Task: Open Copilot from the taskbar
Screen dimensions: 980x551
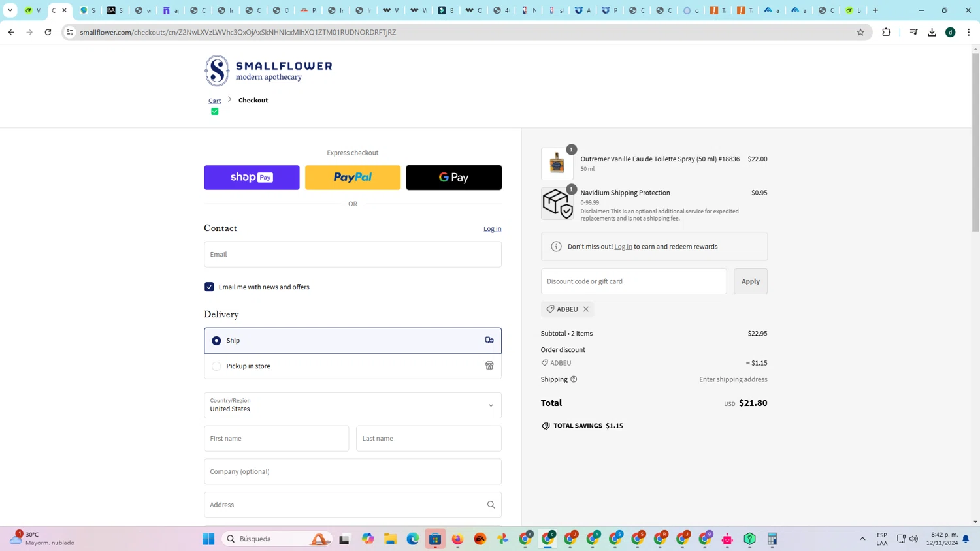Action: coord(368,539)
